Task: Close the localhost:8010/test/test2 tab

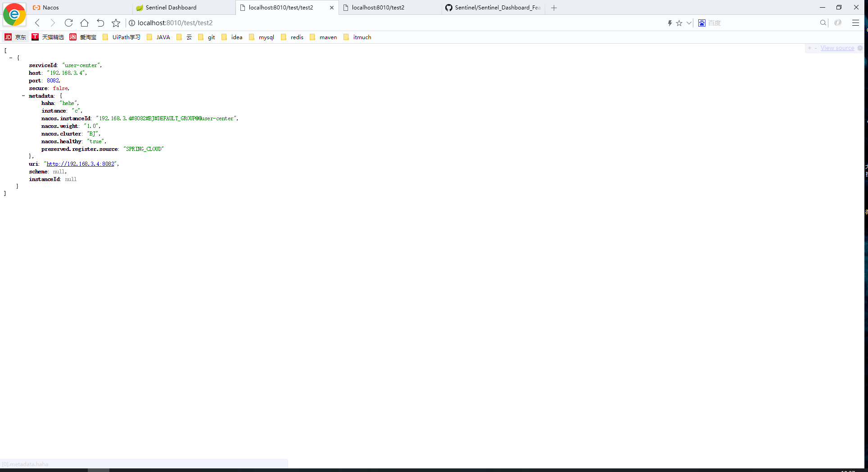Action: coord(332,8)
